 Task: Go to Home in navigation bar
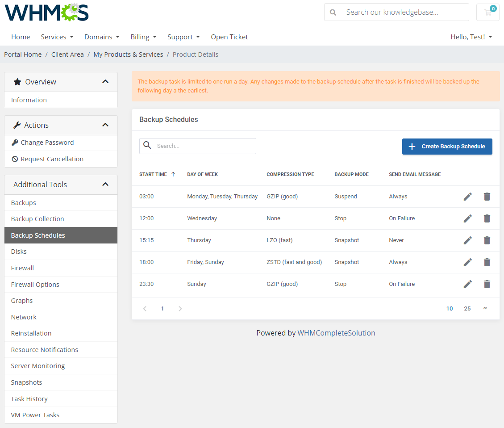pos(21,37)
